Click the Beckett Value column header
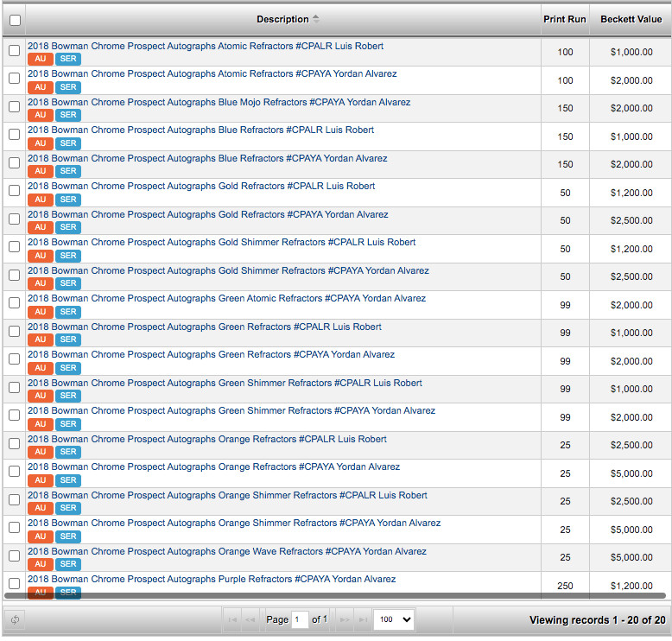 point(631,19)
